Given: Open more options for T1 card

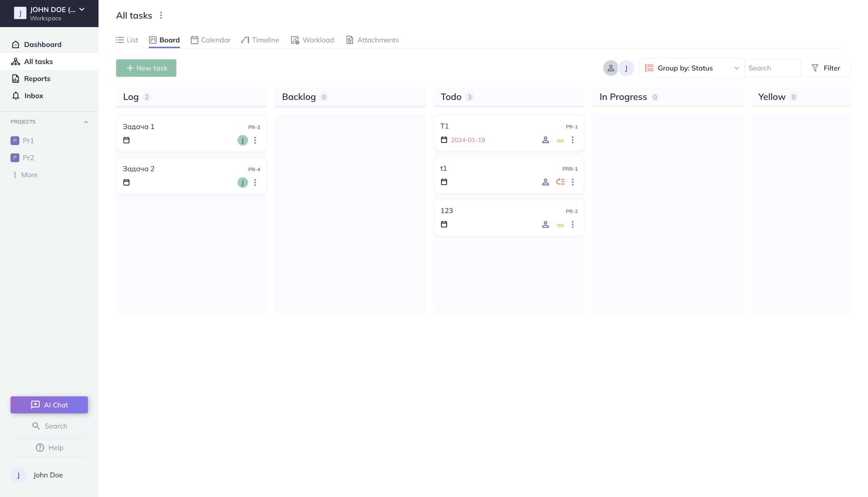Looking at the screenshot, I should click(573, 140).
